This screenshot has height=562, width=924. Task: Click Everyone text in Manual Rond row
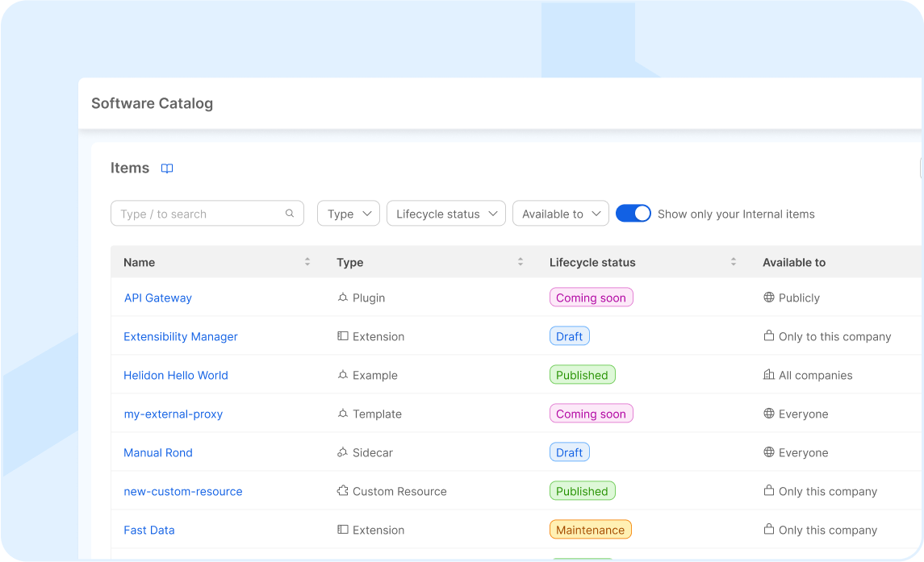tap(803, 453)
